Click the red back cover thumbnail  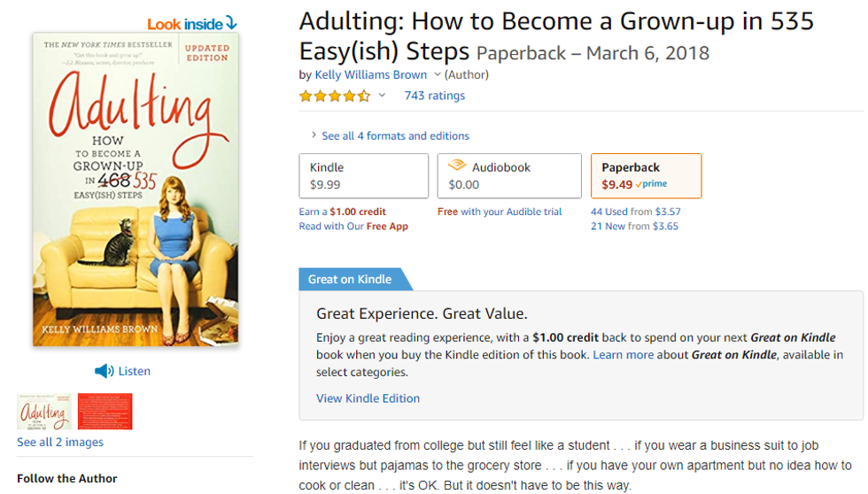(x=105, y=412)
